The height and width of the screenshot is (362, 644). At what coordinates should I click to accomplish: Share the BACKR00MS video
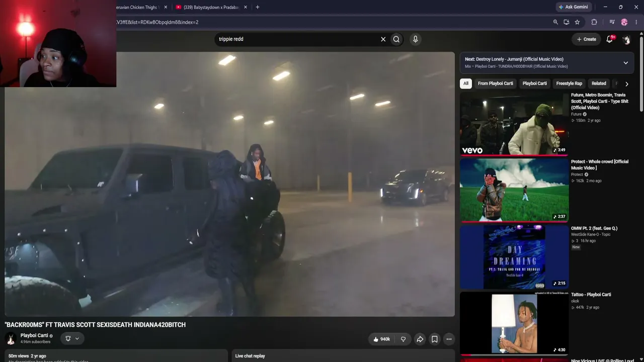click(x=420, y=339)
